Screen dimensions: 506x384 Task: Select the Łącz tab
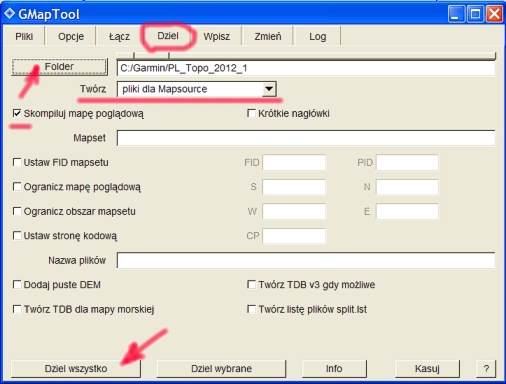pyautogui.click(x=119, y=36)
